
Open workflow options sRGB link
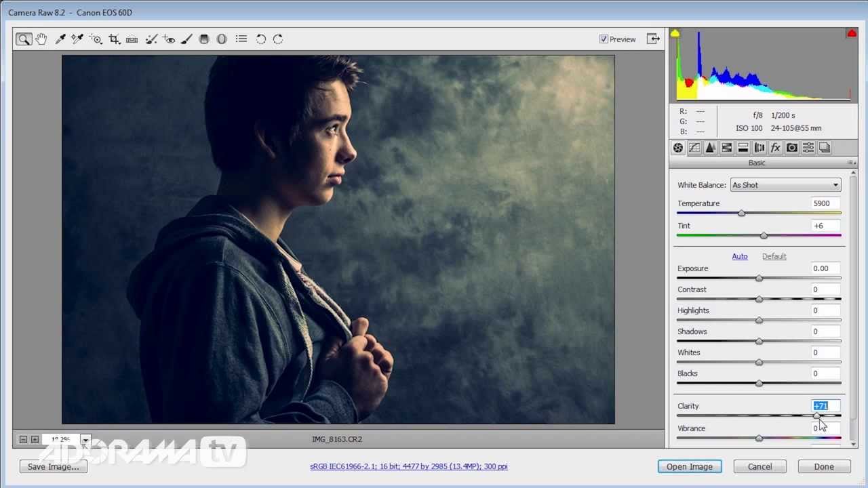(x=408, y=466)
